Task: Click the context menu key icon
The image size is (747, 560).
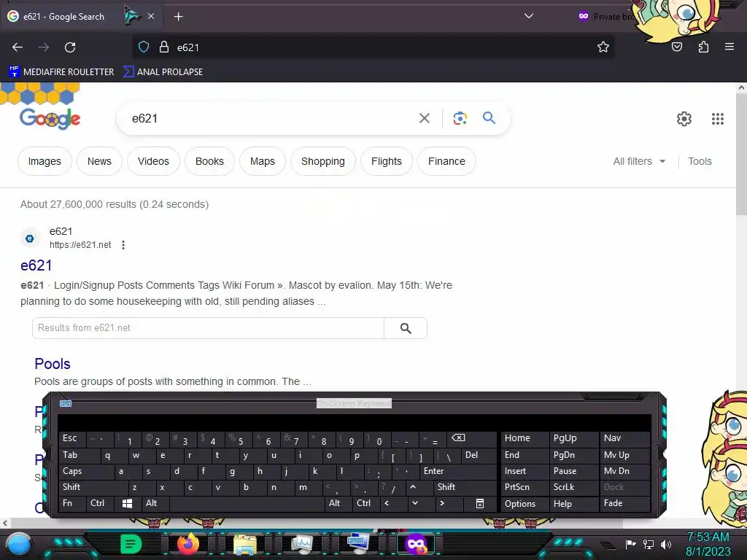Action: 480,503
